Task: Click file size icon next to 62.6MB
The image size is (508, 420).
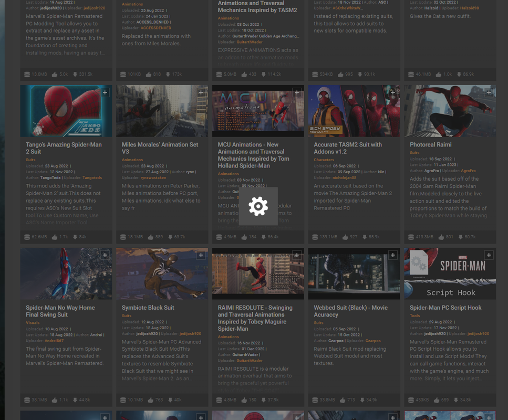Action: click(27, 237)
